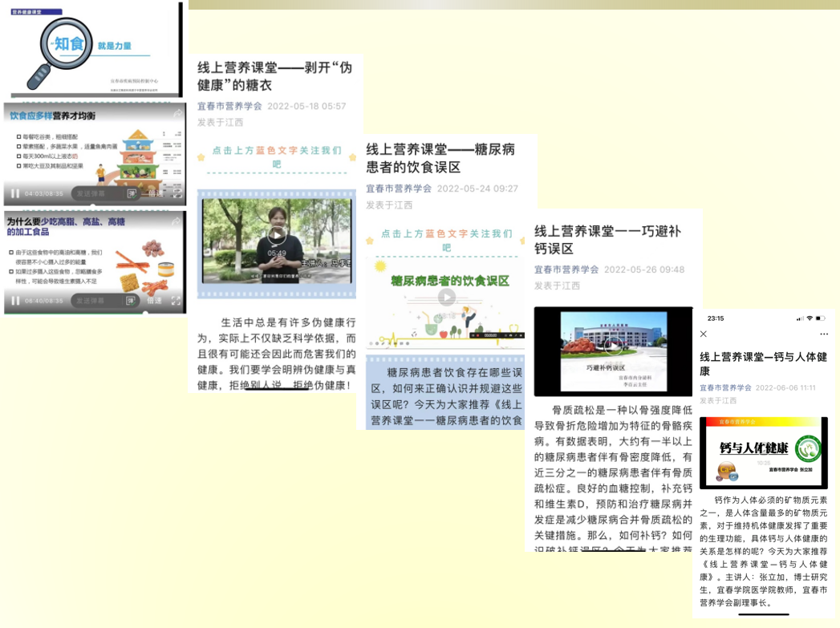Enter fullscreen on the 饮食应多样 video
Viewport: 840px width, 628px height.
point(177,193)
